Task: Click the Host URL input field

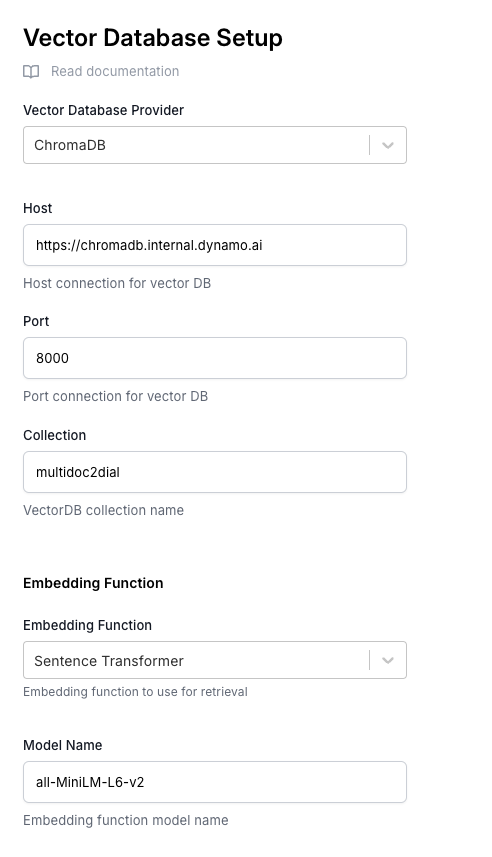Action: 215,245
